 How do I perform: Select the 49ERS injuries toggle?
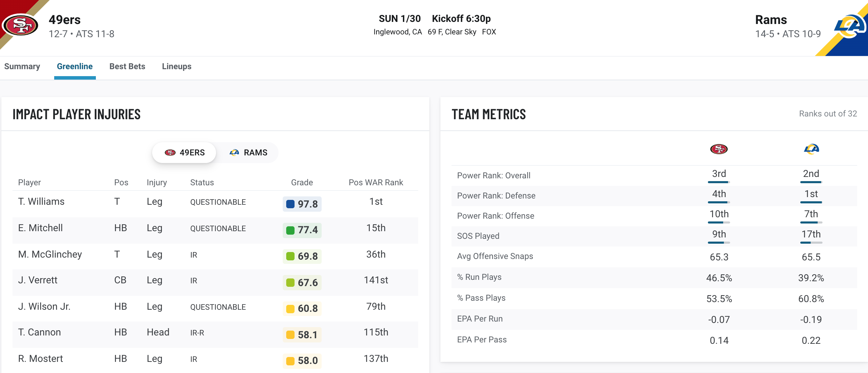184,153
